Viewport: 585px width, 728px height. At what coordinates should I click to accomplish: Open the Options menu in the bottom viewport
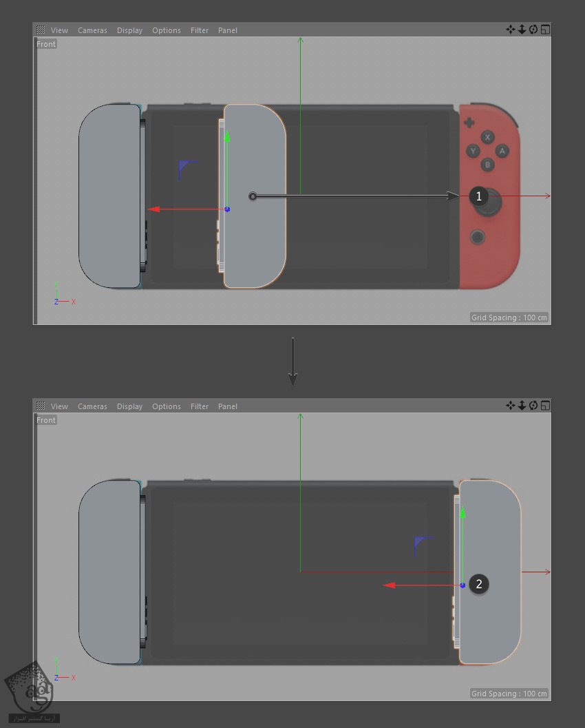[167, 406]
